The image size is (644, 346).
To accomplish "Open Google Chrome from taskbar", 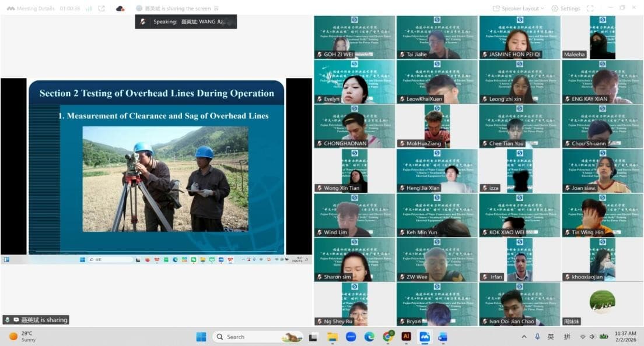I will tap(388, 337).
